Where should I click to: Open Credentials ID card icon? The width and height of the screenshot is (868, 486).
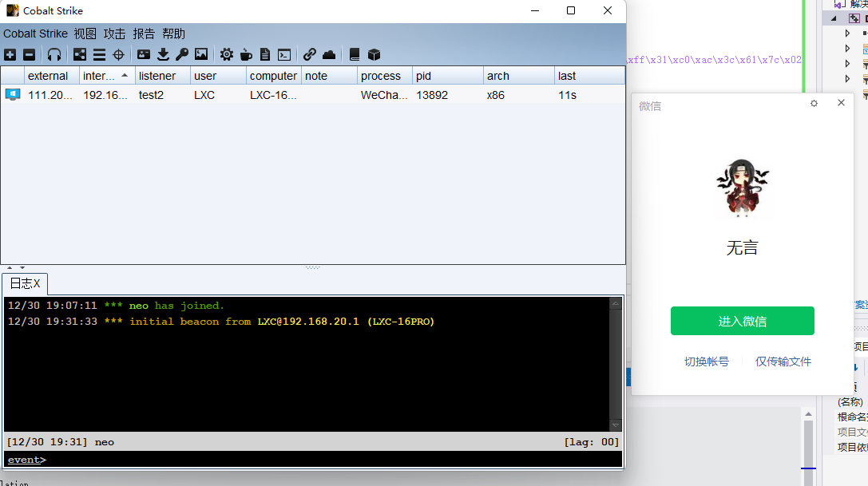click(x=144, y=54)
